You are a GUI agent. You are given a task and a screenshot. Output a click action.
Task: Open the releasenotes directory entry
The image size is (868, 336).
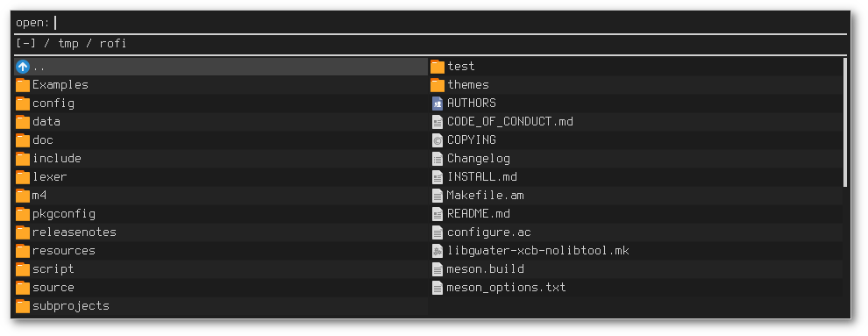pyautogui.click(x=220, y=232)
